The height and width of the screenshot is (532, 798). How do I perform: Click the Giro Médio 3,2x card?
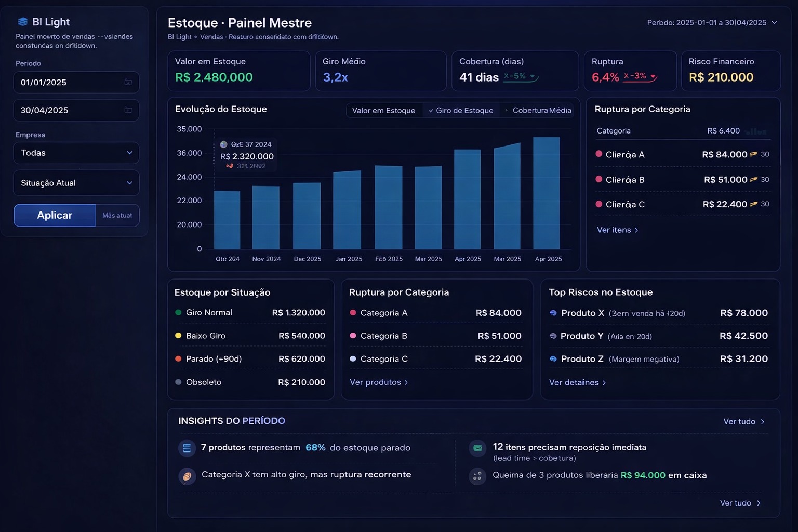(x=381, y=71)
